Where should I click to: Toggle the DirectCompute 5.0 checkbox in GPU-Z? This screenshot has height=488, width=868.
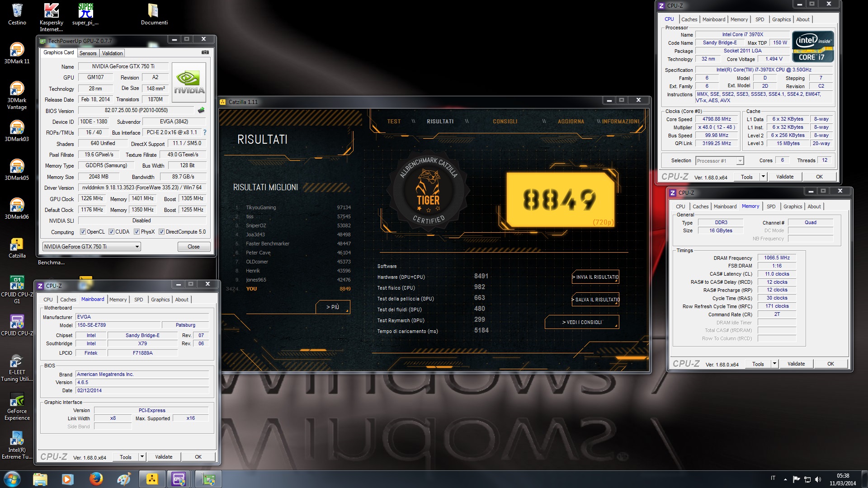coord(161,232)
